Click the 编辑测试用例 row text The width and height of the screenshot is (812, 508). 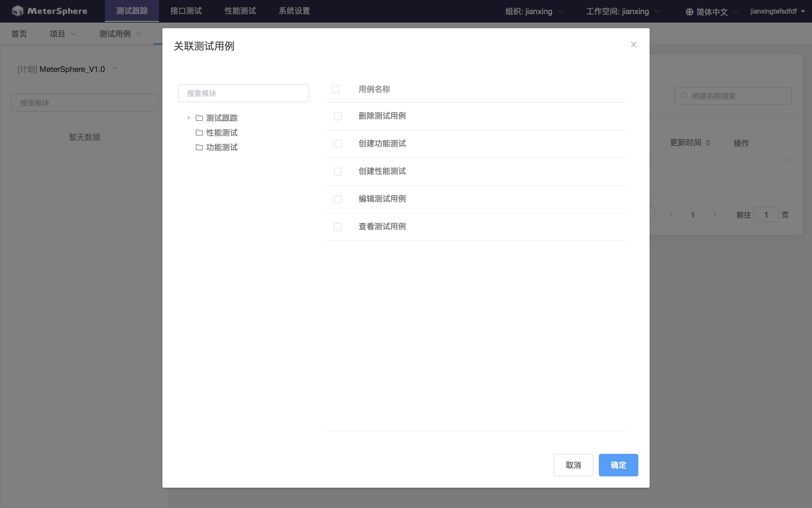click(x=382, y=199)
